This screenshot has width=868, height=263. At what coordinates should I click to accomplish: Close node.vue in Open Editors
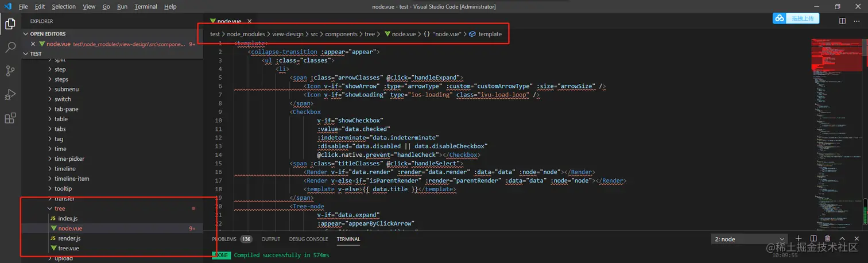click(33, 44)
